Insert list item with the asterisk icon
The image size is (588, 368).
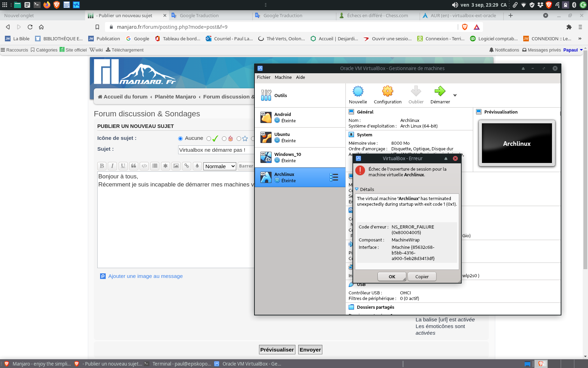pyautogui.click(x=166, y=166)
